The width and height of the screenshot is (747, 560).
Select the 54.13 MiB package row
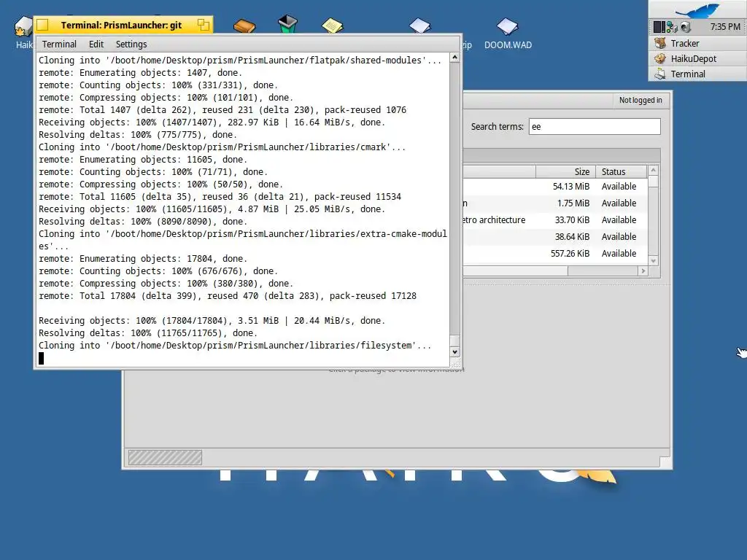pos(555,186)
